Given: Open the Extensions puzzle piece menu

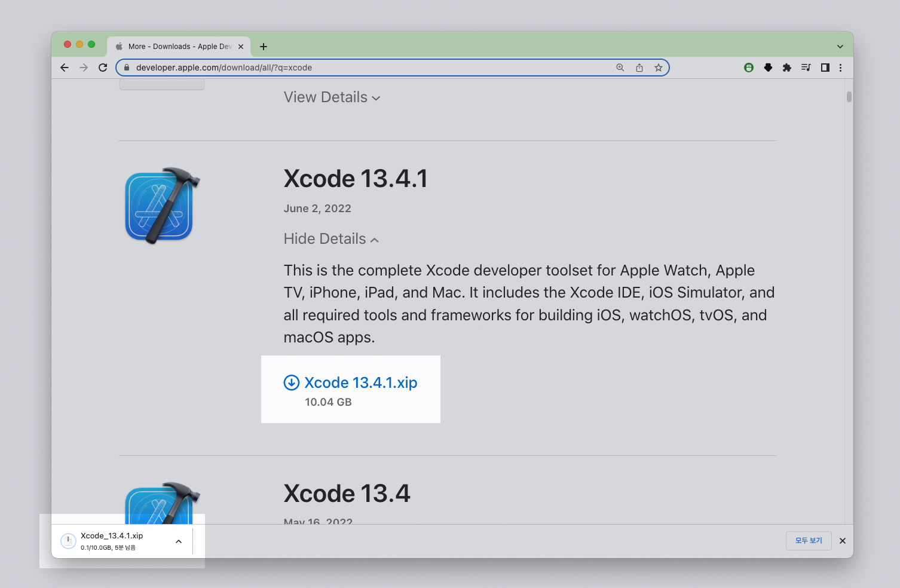Looking at the screenshot, I should click(787, 68).
